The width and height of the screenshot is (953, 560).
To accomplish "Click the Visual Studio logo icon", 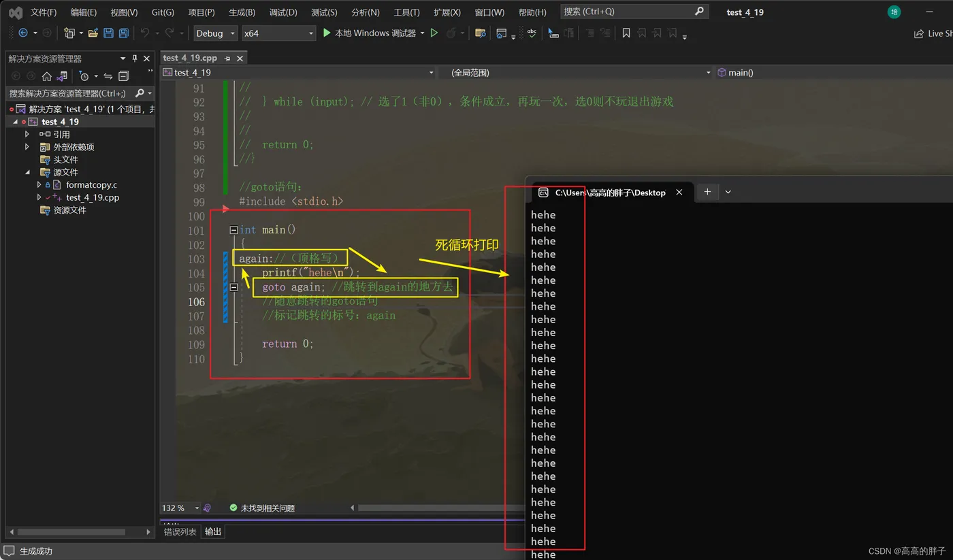I will tap(15, 12).
